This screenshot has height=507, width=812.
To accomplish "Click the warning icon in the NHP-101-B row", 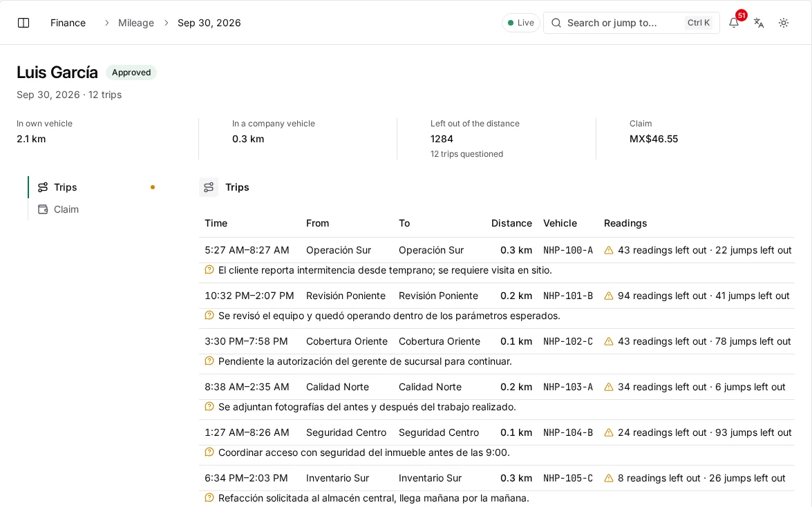I will 609,296.
